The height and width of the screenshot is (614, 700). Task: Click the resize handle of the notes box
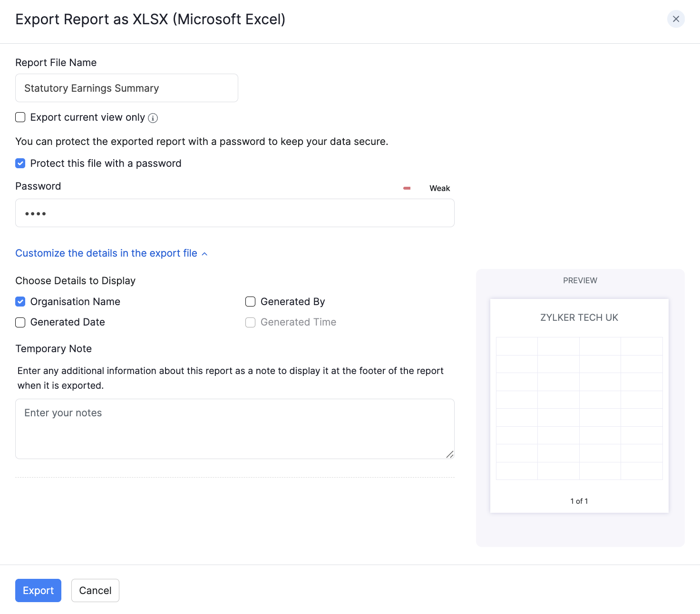click(449, 454)
